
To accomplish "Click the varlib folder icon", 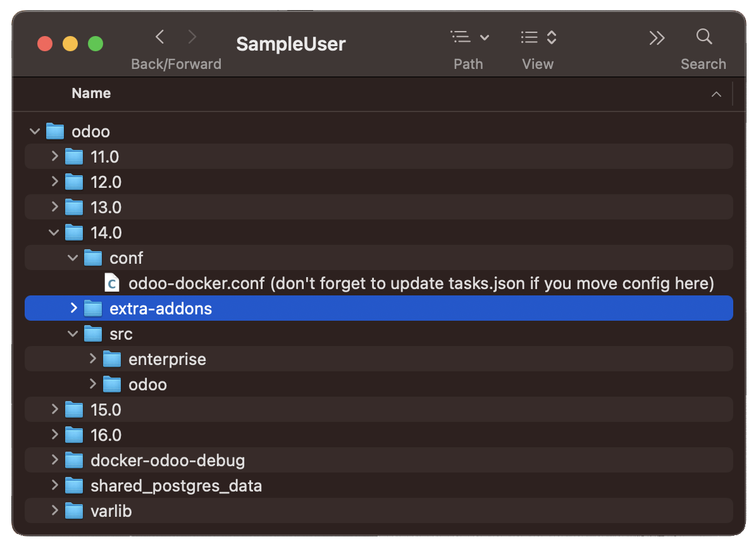I will coord(74,511).
